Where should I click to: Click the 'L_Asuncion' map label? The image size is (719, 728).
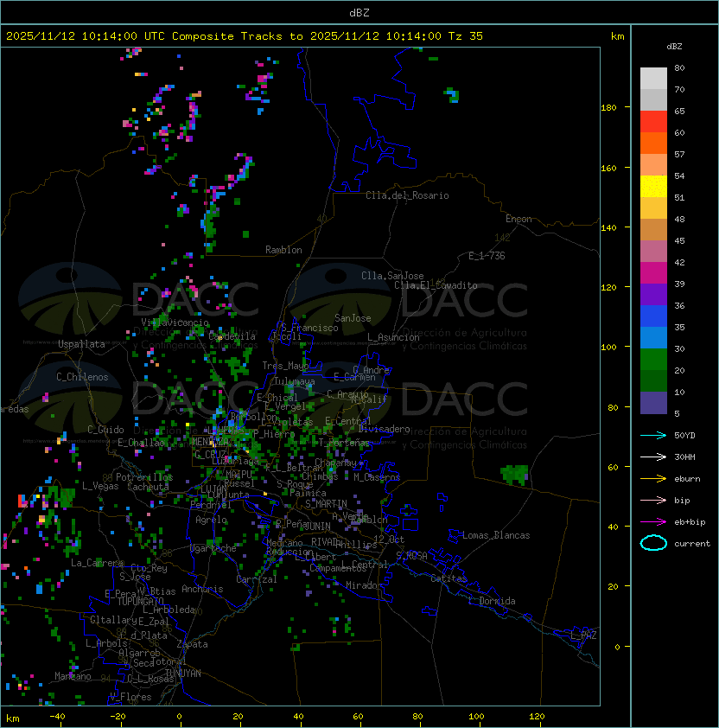click(393, 337)
